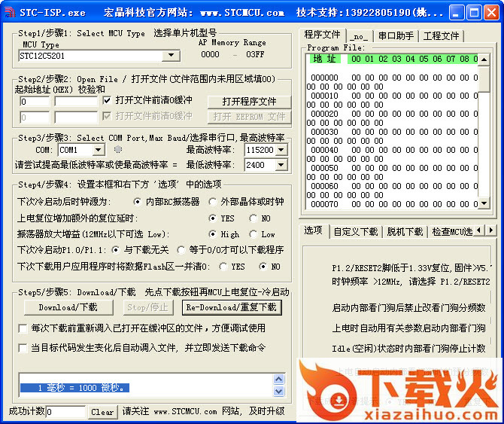Expand the COM port combo box arrow

pos(98,150)
